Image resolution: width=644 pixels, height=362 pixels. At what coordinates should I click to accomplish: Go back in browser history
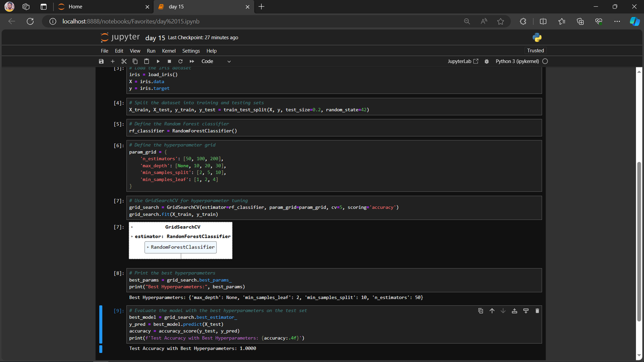coord(12,21)
